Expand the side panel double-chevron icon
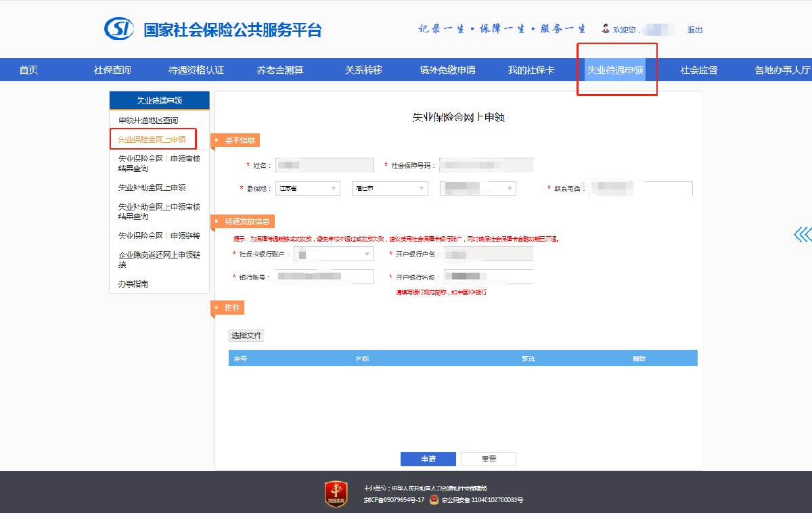 pos(802,234)
